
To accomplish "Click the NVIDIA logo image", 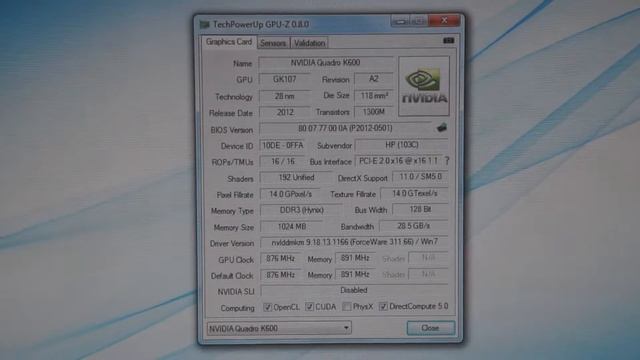I will click(x=424, y=86).
